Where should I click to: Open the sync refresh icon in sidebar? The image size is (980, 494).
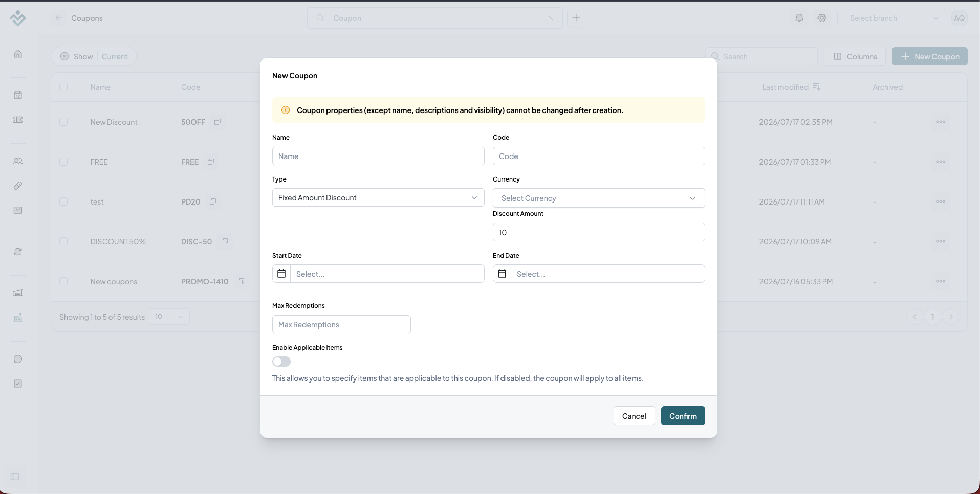point(18,252)
